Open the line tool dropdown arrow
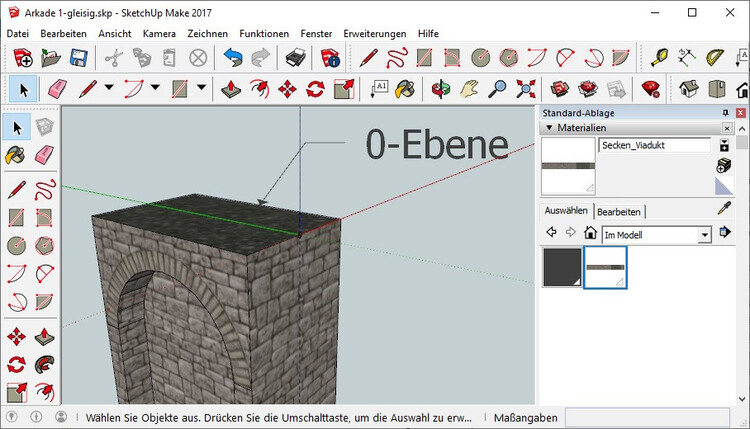The image size is (750, 429). tap(109, 88)
